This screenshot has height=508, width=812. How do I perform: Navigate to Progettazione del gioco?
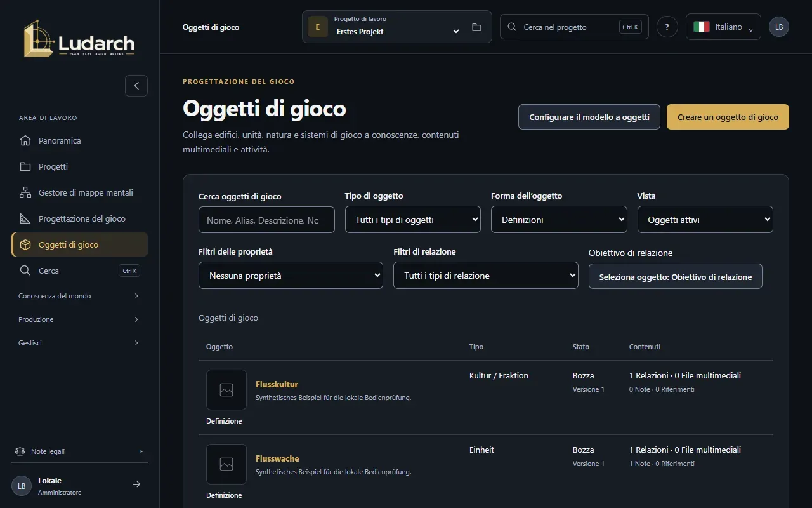click(79, 218)
